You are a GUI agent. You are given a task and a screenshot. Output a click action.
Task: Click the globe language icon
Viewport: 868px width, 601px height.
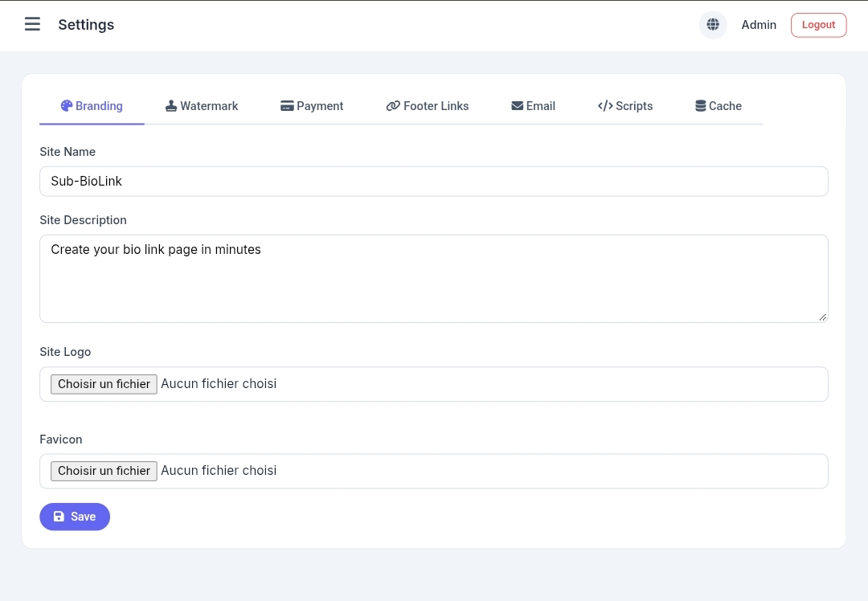(x=713, y=25)
